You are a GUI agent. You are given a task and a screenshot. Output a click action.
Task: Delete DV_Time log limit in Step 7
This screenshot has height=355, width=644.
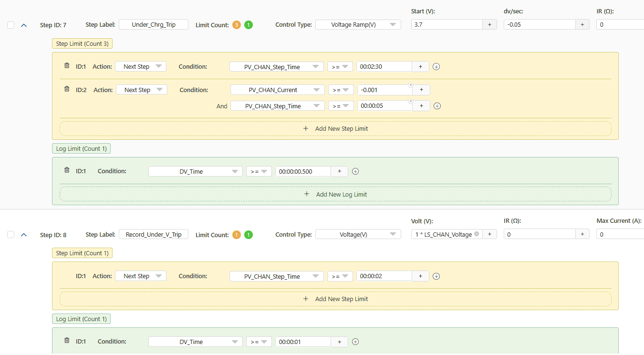[67, 170]
